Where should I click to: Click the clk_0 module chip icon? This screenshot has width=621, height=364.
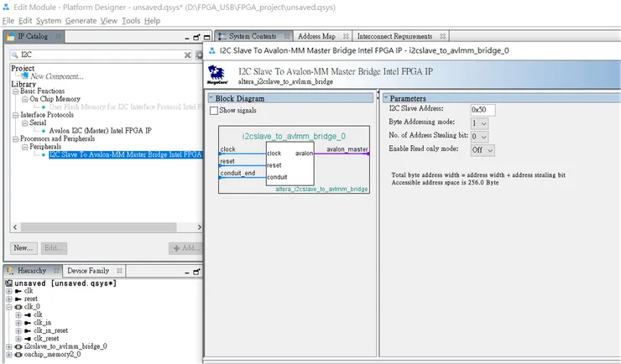click(x=18, y=307)
